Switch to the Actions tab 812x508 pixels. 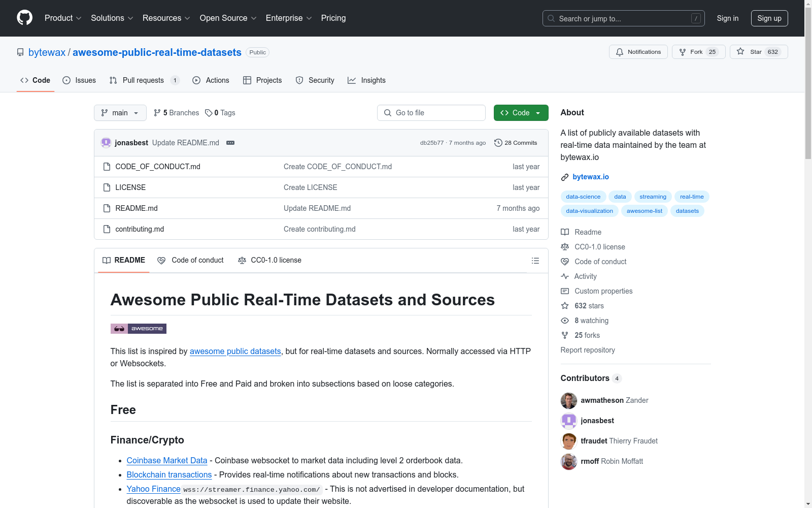(211, 80)
